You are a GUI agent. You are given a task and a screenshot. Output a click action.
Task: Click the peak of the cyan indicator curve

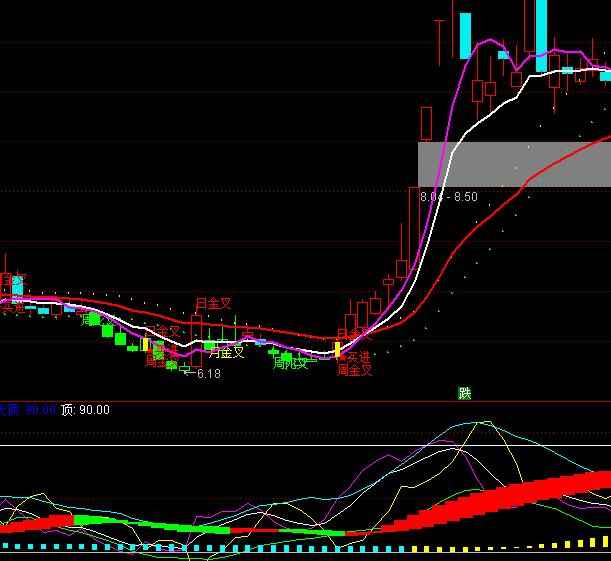(485, 422)
